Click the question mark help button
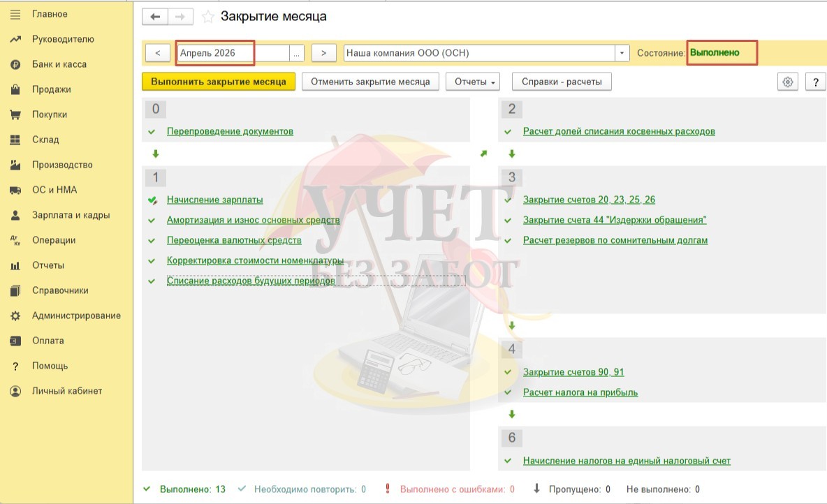The width and height of the screenshot is (827, 504). [x=815, y=82]
